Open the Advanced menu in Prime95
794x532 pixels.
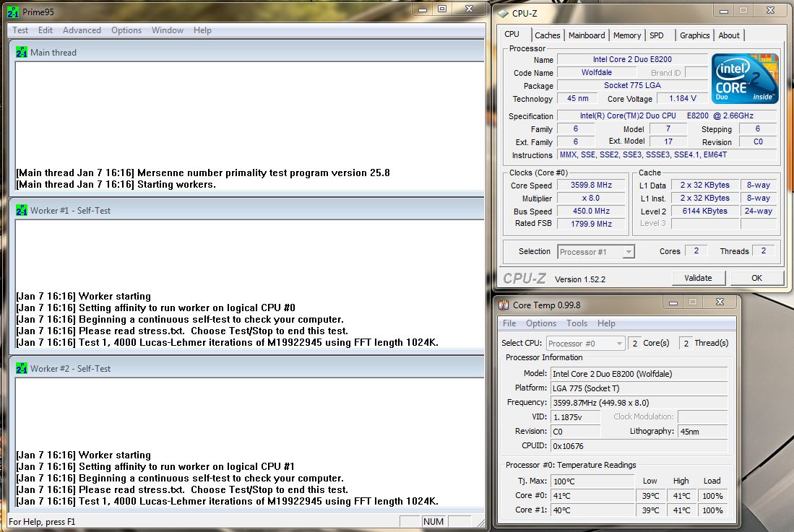click(82, 30)
